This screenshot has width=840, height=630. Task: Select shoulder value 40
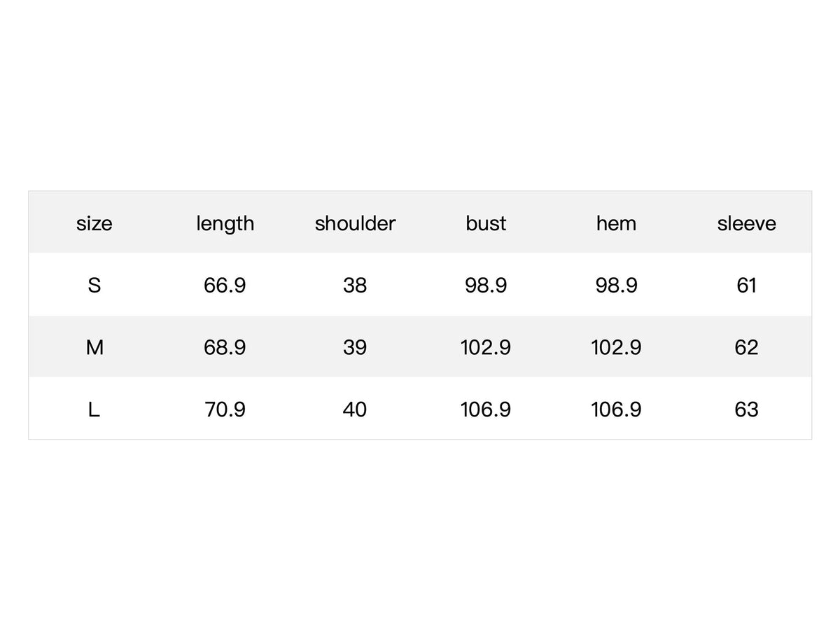(355, 409)
